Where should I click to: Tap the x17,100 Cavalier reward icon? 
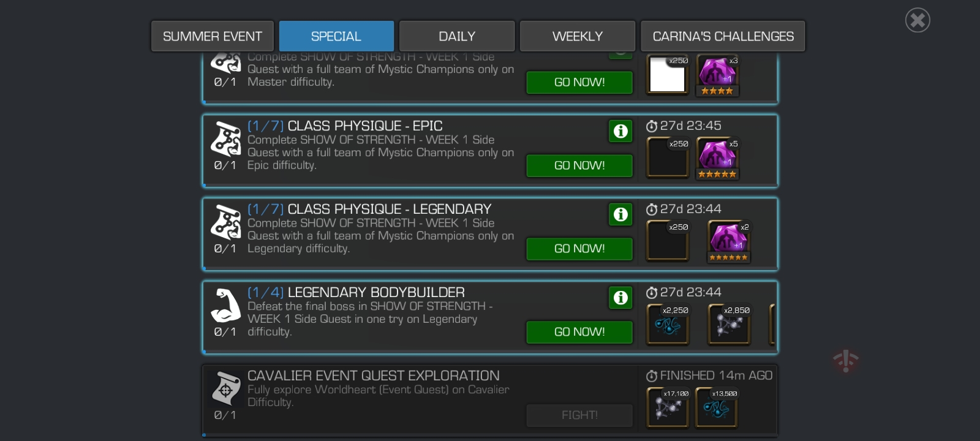[668, 407]
